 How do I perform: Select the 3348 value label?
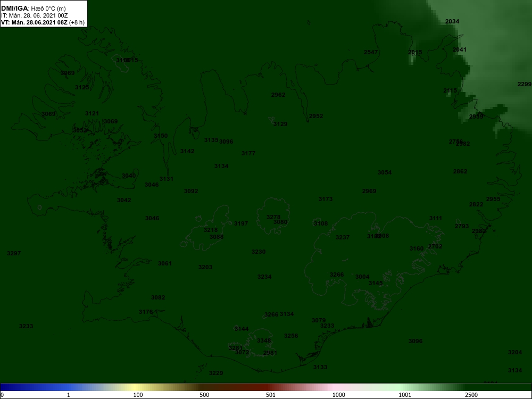point(264,340)
